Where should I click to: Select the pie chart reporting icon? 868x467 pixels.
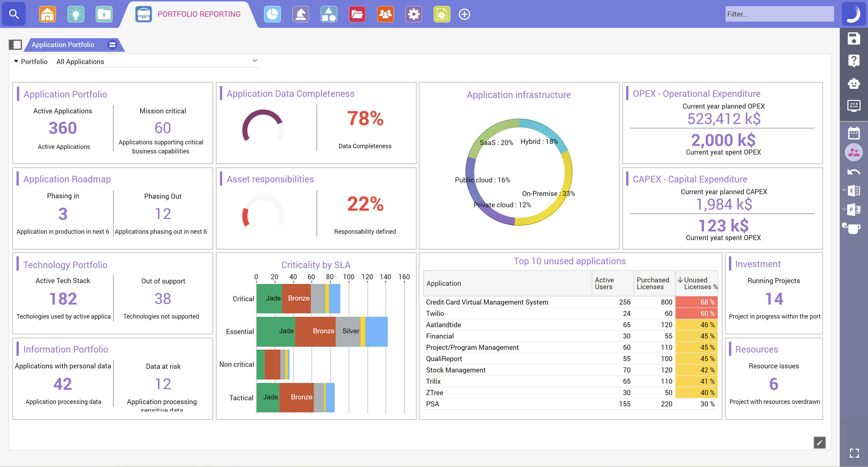[272, 14]
